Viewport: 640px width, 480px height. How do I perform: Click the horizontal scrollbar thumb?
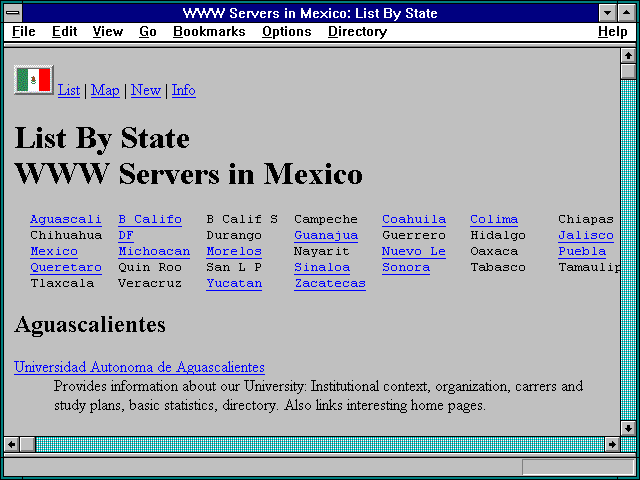click(x=27, y=444)
